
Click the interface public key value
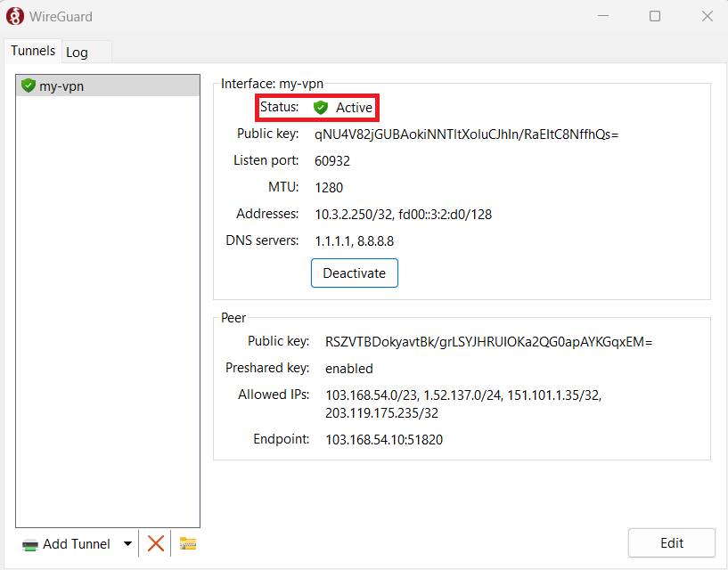point(466,134)
